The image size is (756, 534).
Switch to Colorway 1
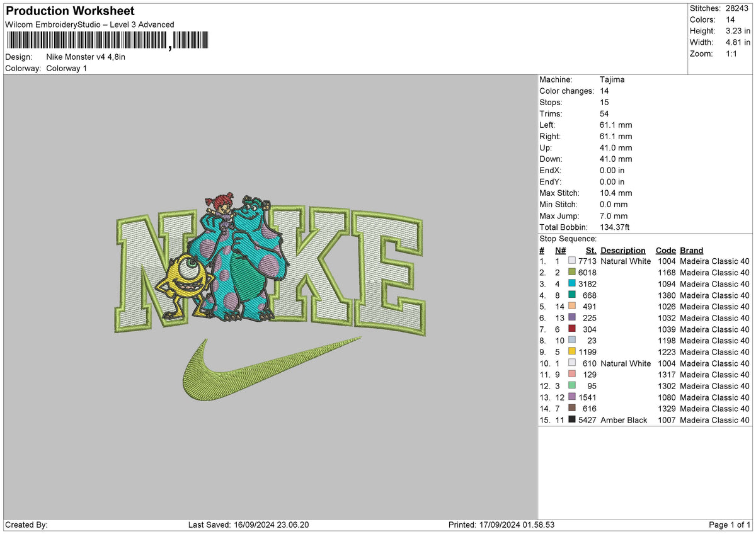67,68
